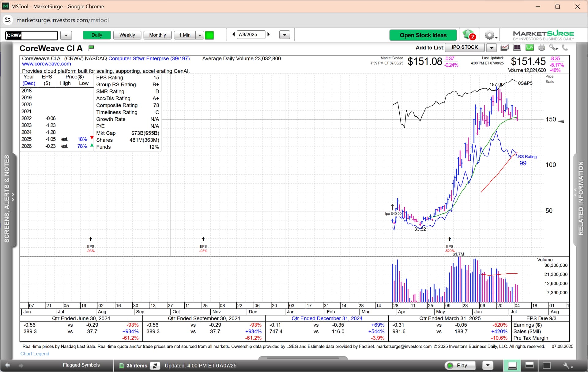The height and width of the screenshot is (372, 588).
Task: Click the Average Daily Volume 23,032,800 text
Action: click(x=241, y=58)
